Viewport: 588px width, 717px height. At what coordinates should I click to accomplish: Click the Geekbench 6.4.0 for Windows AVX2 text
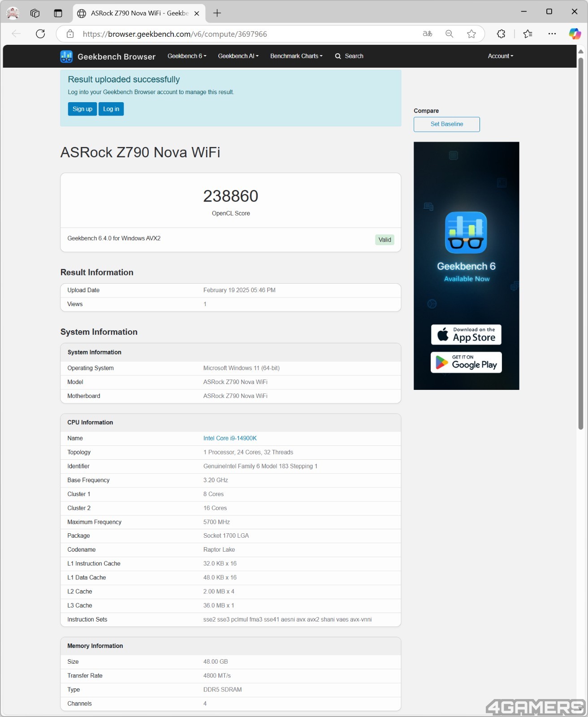click(114, 238)
